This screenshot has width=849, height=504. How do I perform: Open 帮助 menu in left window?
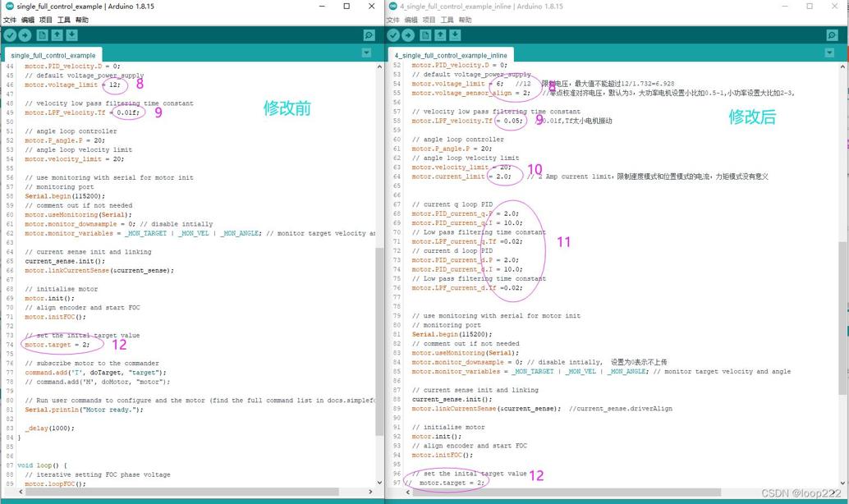[x=82, y=20]
